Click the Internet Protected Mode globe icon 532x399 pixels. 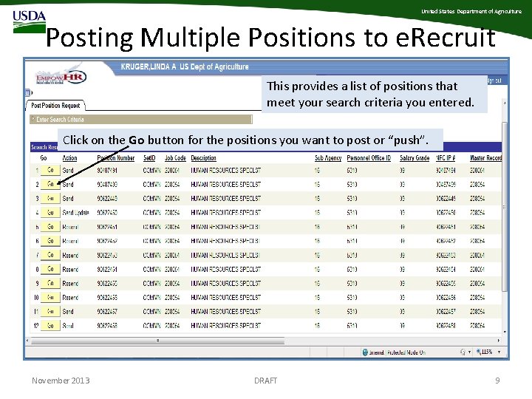pyautogui.click(x=365, y=352)
